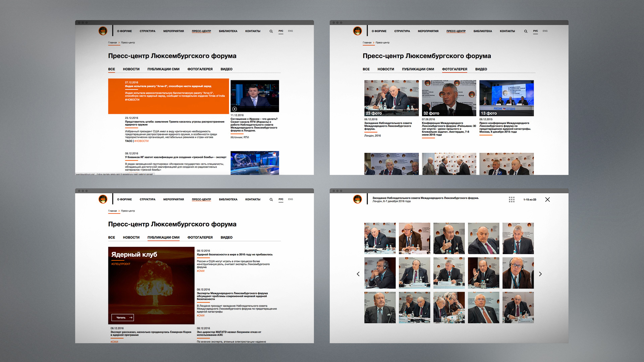This screenshot has width=644, height=362.
Task: Select ПУБЛИКАЦИИ СМИ tab in top-left window
Action: tap(163, 69)
